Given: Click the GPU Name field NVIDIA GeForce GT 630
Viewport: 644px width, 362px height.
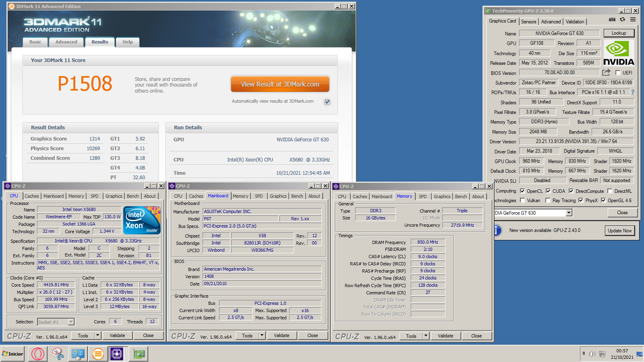Looking at the screenshot, I should pos(559,33).
